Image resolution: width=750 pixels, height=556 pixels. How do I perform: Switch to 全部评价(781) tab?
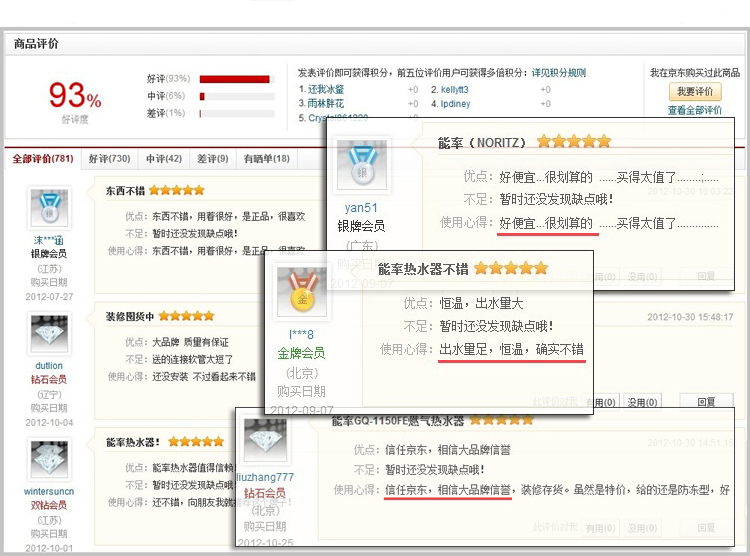click(x=43, y=158)
